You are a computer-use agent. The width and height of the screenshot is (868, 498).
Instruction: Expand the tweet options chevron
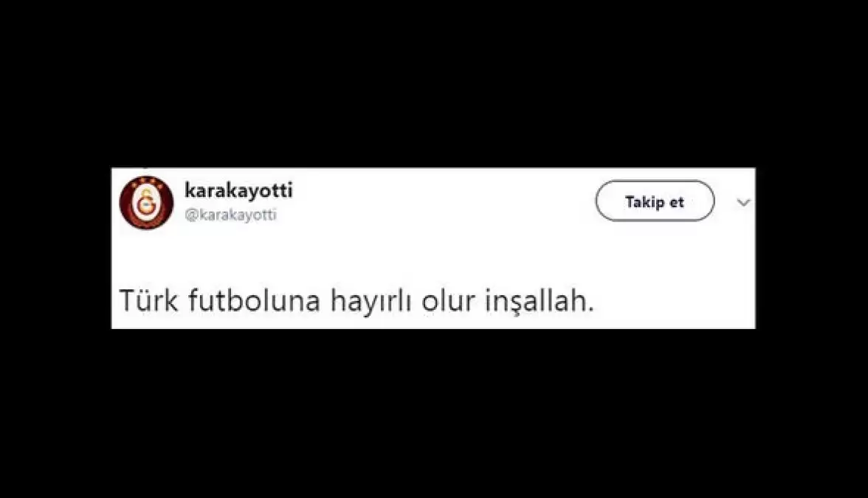743,202
